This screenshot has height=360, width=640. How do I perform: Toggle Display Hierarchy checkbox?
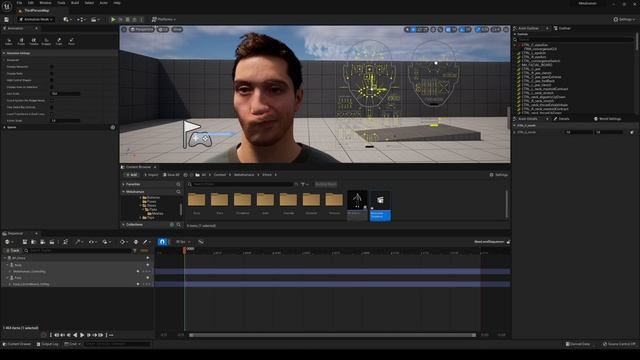tap(52, 67)
